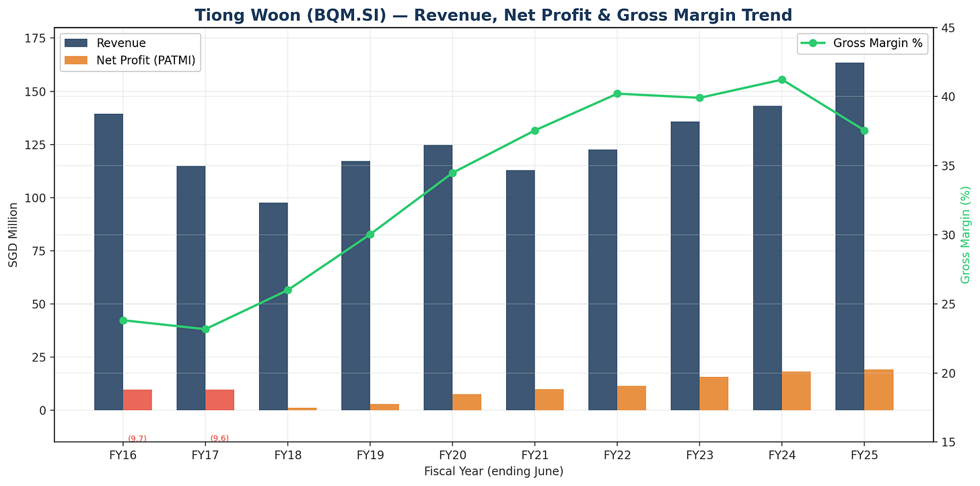Click the 50 tick on SGD Million axis
This screenshot has height=486, width=980.
point(40,304)
